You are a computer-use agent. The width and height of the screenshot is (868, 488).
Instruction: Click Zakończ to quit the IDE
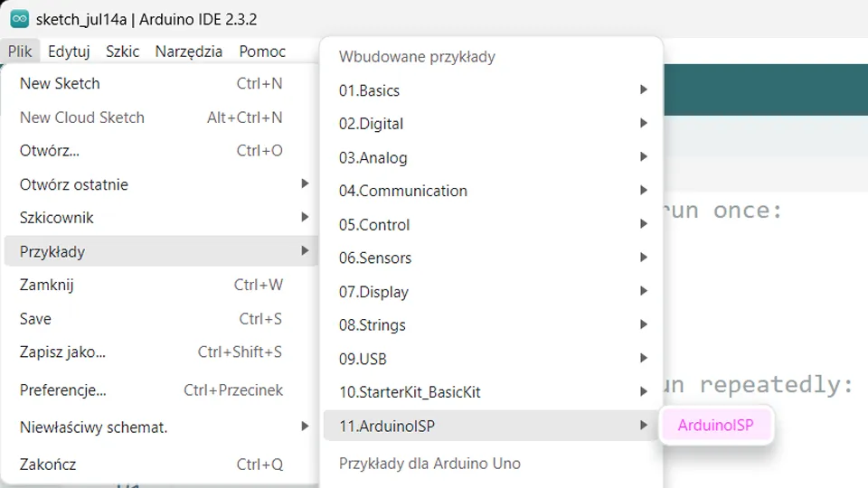[48, 465]
